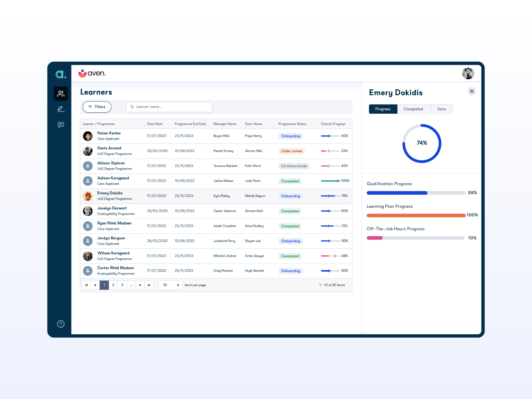This screenshot has width=532, height=399.
Task: Expand page options with the ellipsis in pagination
Action: [131, 285]
